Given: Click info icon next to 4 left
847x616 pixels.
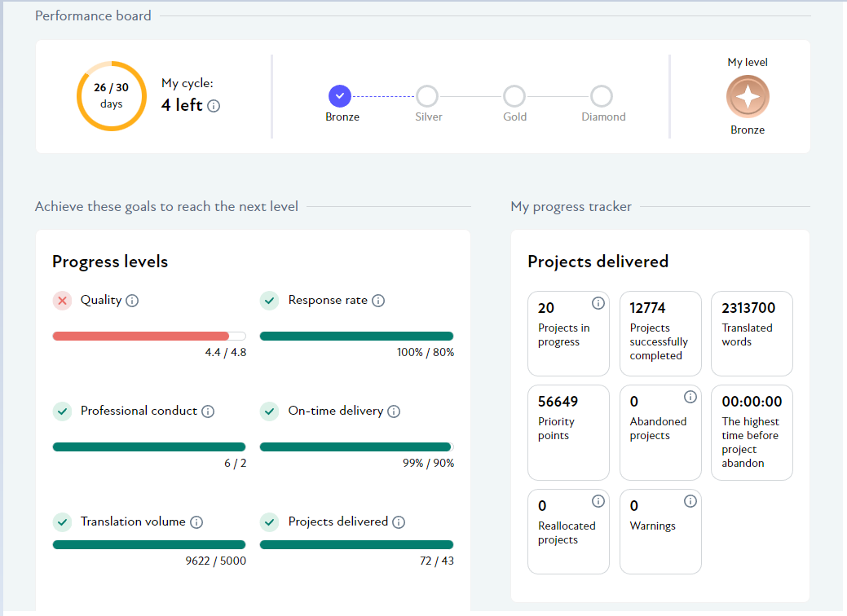Looking at the screenshot, I should click(x=214, y=106).
